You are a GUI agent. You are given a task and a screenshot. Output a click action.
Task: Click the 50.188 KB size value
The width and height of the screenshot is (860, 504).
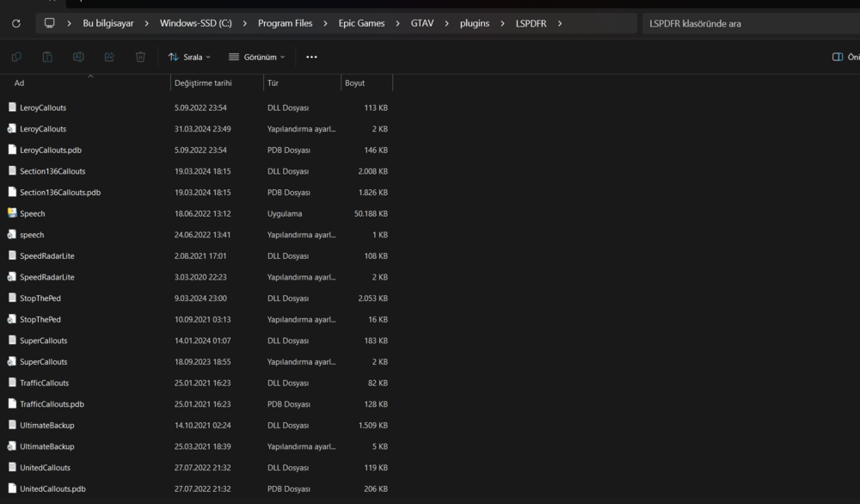click(371, 213)
